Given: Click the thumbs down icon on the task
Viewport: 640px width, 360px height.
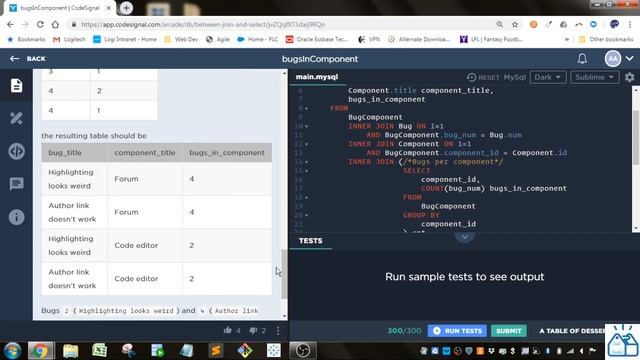Looking at the screenshot, I should point(253,330).
